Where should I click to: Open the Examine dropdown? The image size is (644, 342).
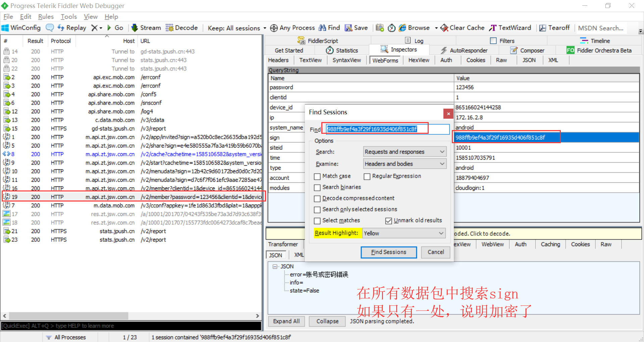405,164
